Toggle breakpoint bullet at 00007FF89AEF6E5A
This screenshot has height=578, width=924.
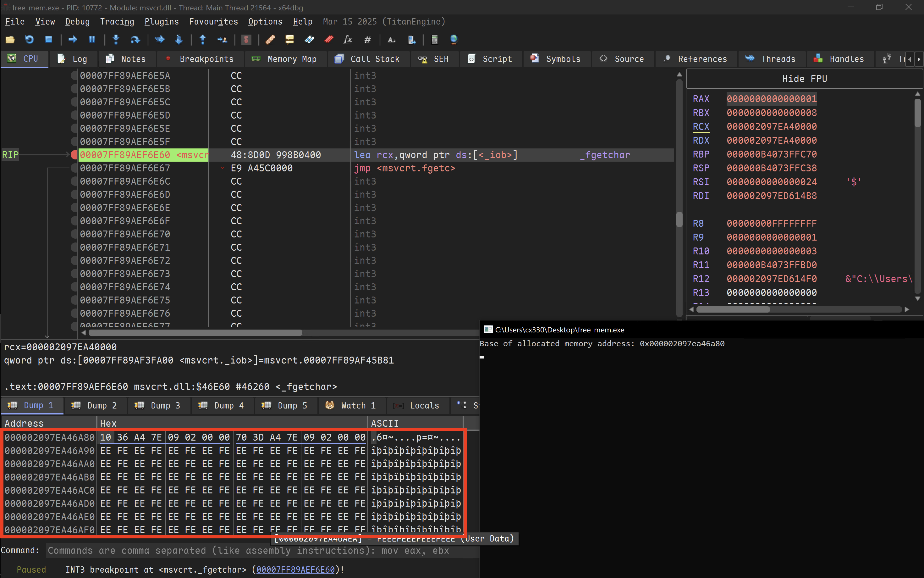pos(74,76)
